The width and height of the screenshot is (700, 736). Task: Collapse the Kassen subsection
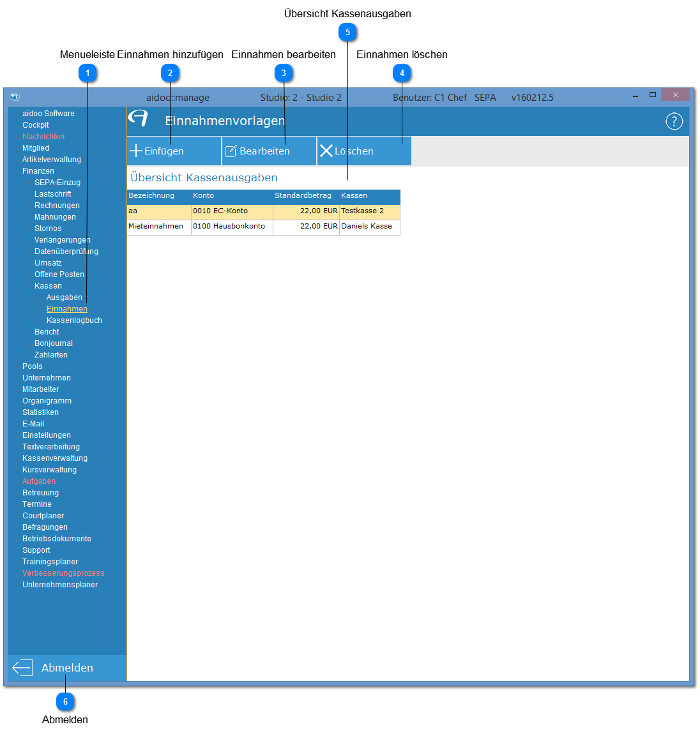click(48, 286)
